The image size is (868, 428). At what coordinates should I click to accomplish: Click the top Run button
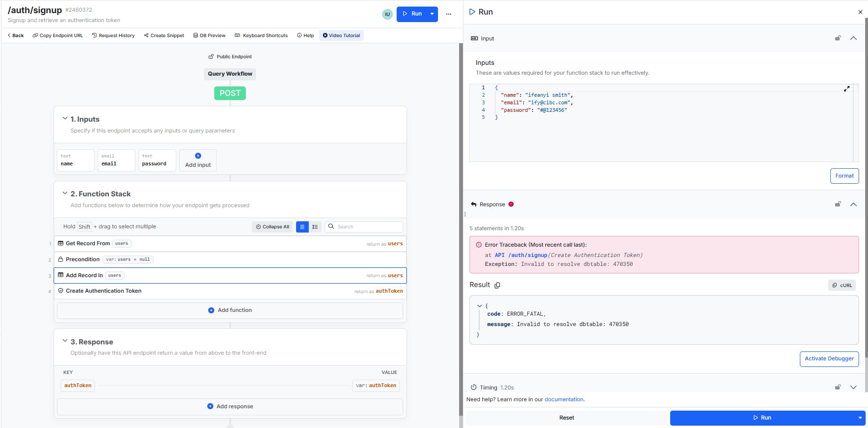pos(412,14)
